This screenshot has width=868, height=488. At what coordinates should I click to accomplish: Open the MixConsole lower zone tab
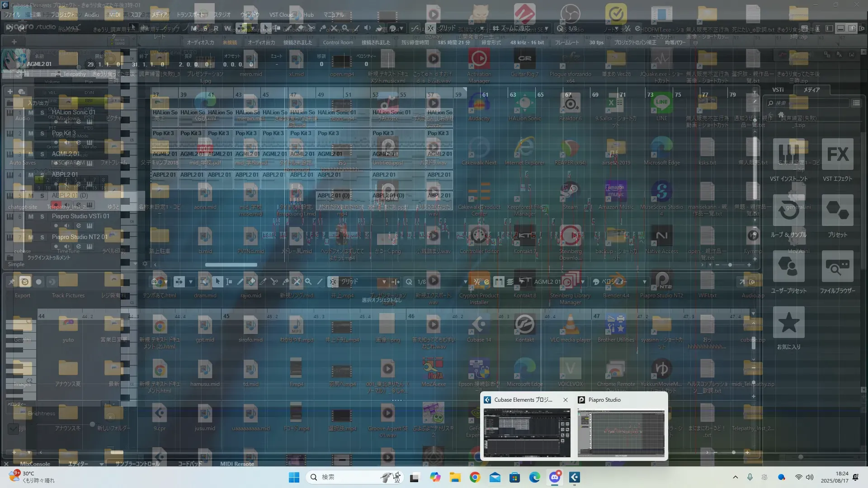[x=35, y=464]
